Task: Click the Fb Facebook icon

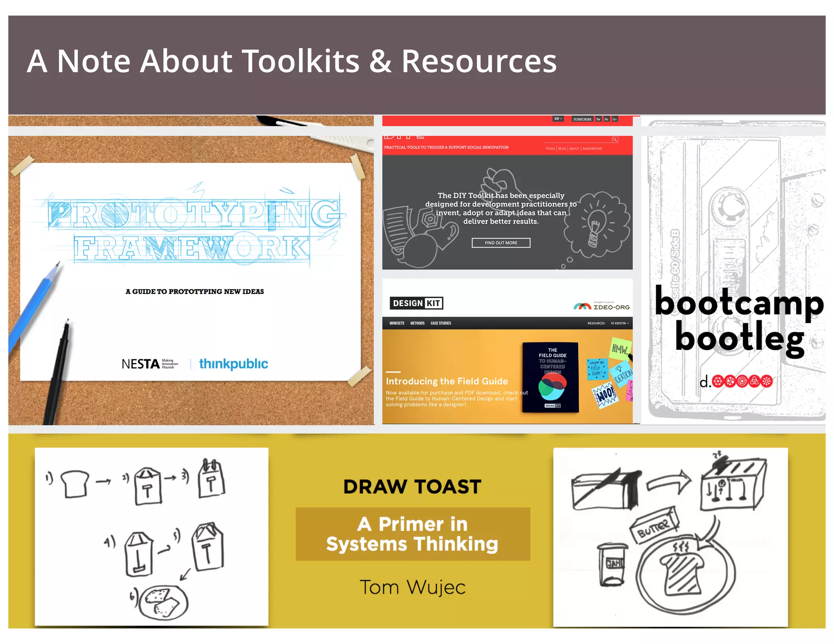Action: click(x=606, y=119)
